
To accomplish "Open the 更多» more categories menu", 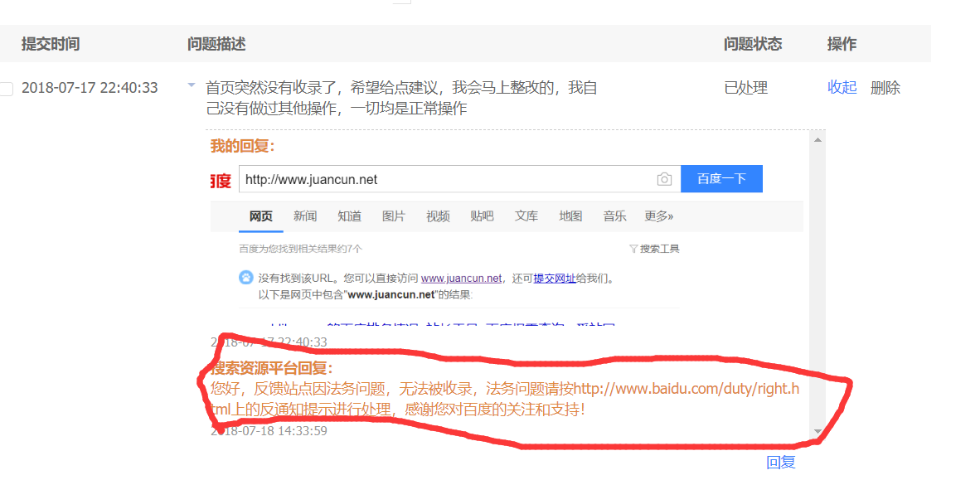I will (x=658, y=216).
